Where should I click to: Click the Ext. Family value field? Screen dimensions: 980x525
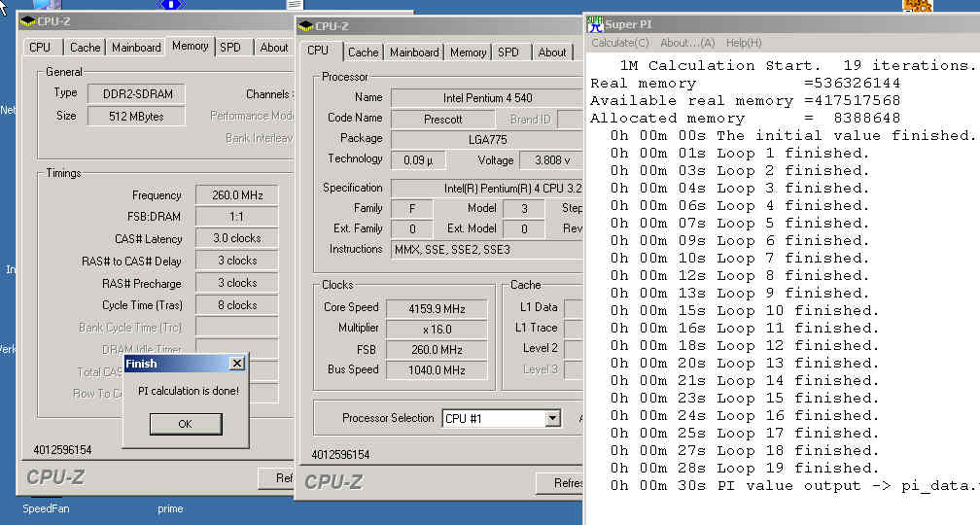[412, 229]
